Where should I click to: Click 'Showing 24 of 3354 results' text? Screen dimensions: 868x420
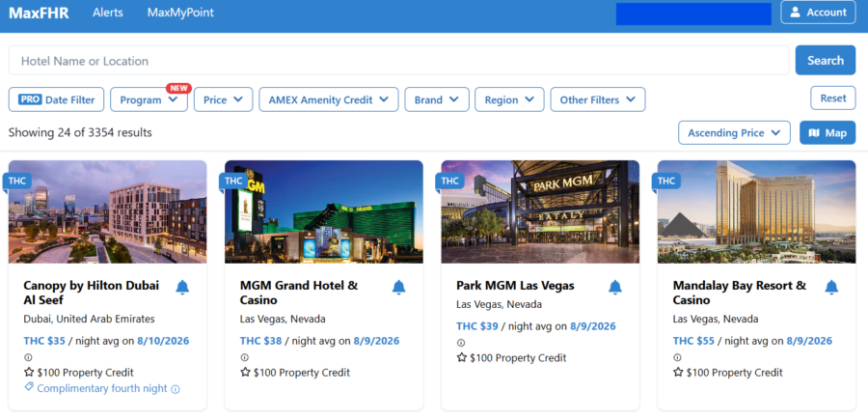80,132
